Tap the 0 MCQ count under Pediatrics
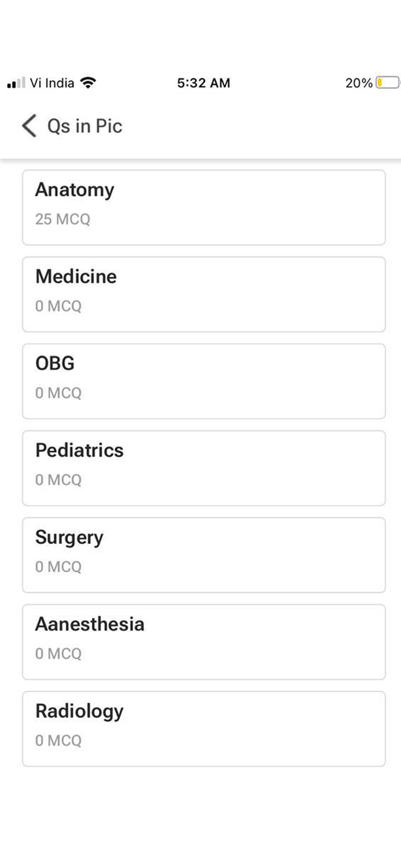 58,480
